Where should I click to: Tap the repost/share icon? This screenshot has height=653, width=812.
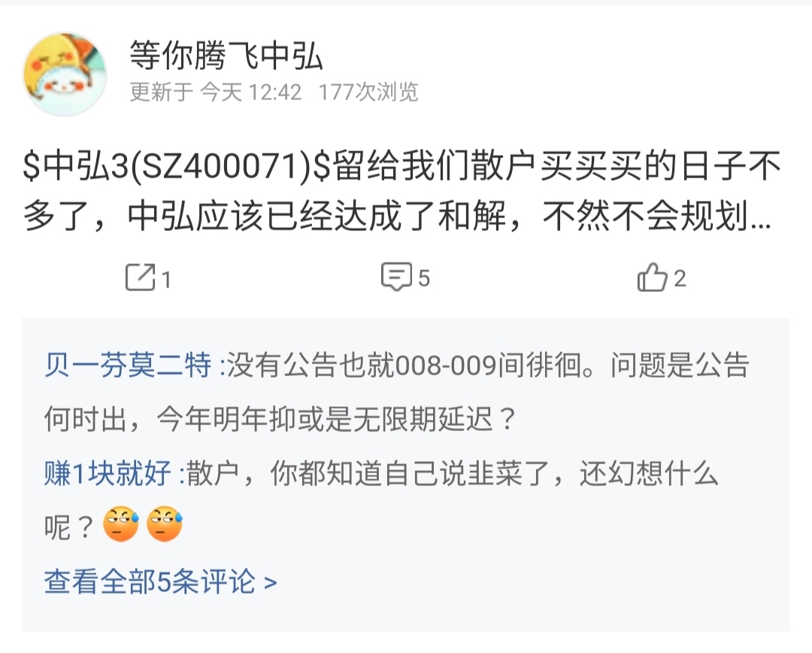tap(141, 278)
